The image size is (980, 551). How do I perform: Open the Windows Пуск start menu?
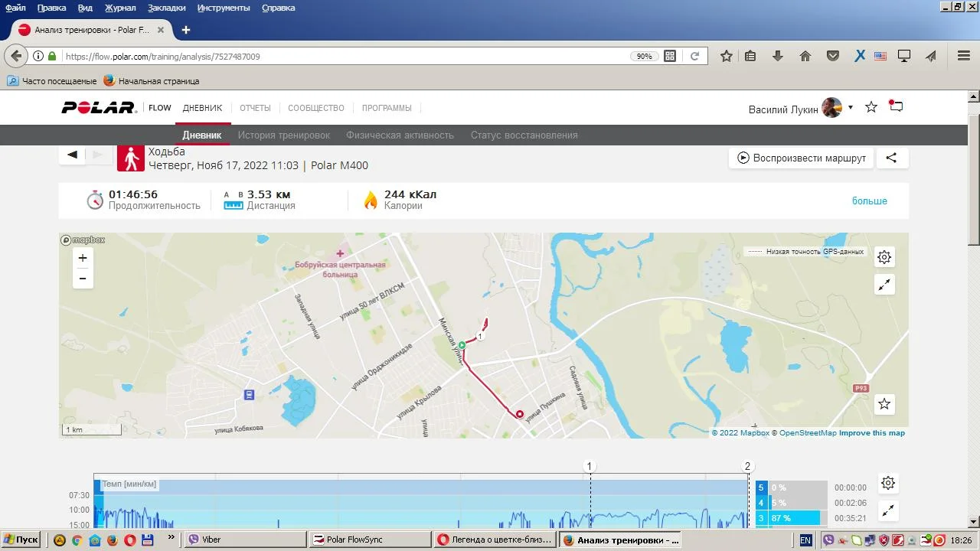pos(21,540)
